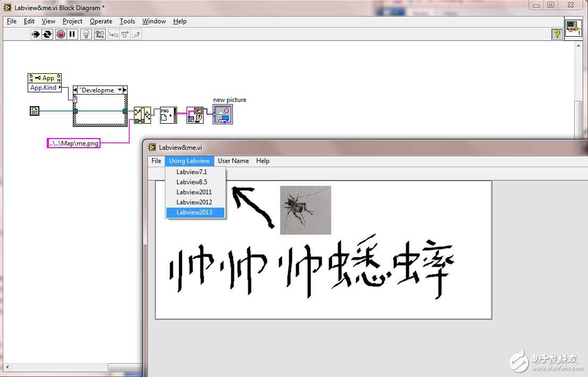Click the Run arrow toolbar button
This screenshot has height=377, width=588.
[36, 35]
